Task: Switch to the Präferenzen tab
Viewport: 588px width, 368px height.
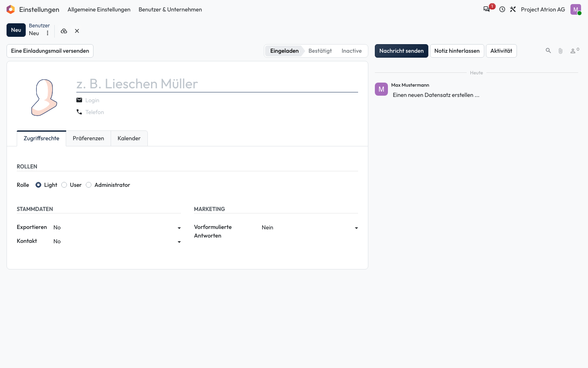Action: pos(89,138)
